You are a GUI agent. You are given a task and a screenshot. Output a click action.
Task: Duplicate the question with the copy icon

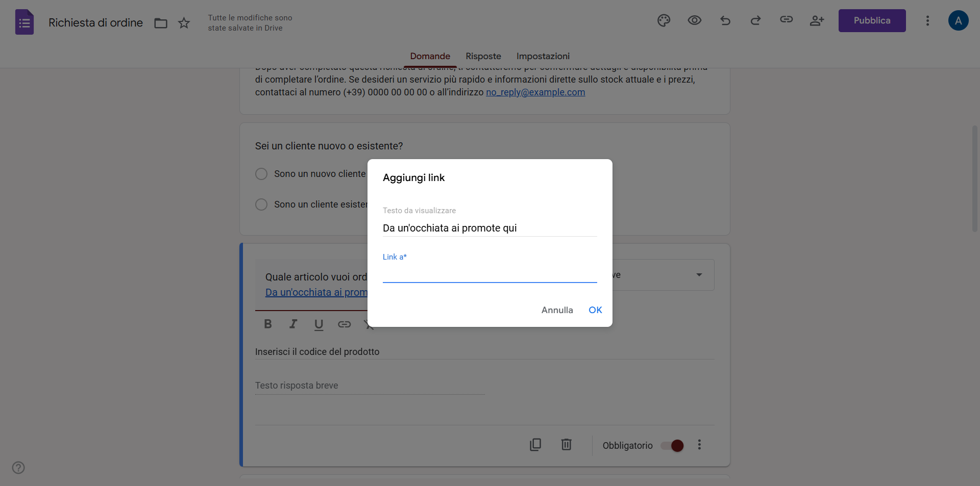[x=535, y=445]
